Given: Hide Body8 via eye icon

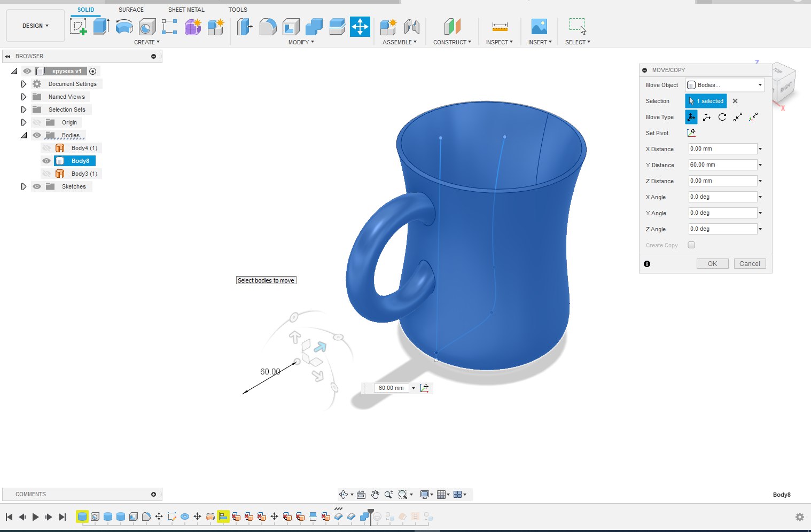Looking at the screenshot, I should pos(46,161).
